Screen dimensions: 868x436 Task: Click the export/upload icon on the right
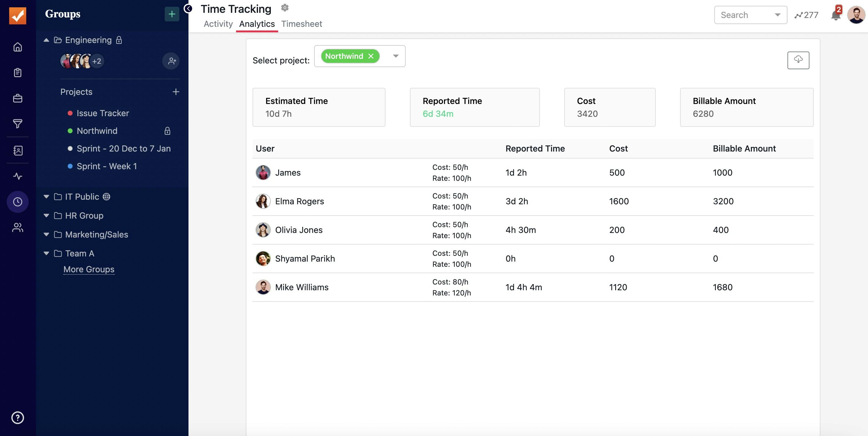(798, 60)
